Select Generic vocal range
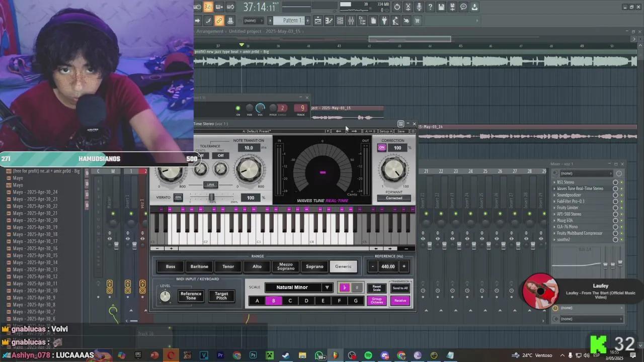The height and width of the screenshot is (362, 644). pyautogui.click(x=344, y=266)
